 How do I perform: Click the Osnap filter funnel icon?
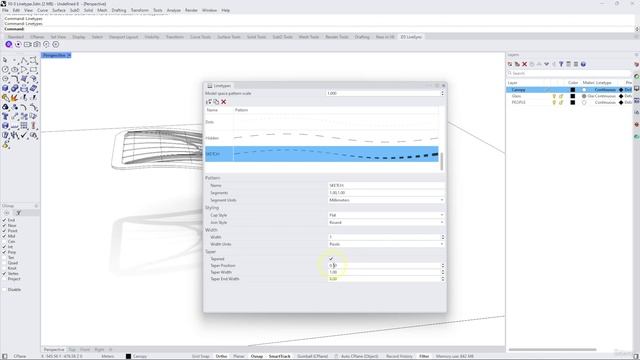(18, 213)
